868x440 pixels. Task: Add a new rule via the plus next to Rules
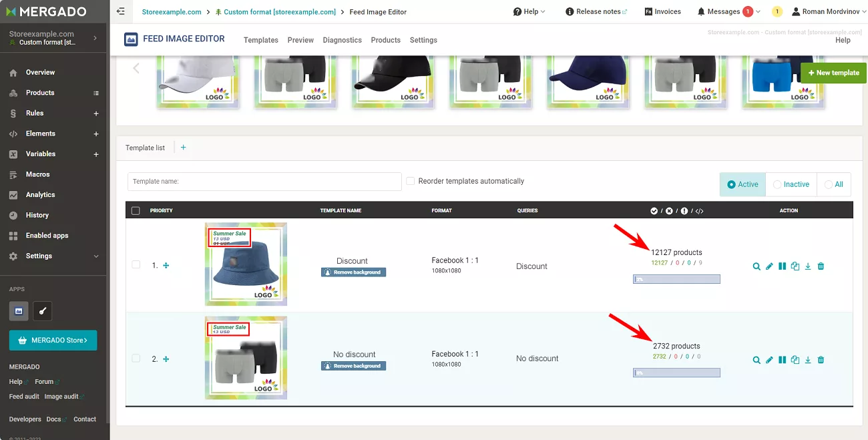96,114
